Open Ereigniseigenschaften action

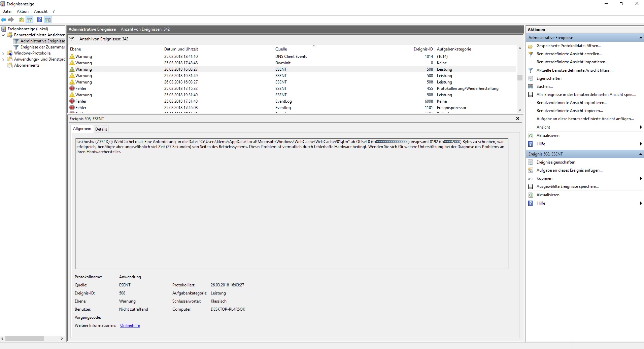pos(556,162)
